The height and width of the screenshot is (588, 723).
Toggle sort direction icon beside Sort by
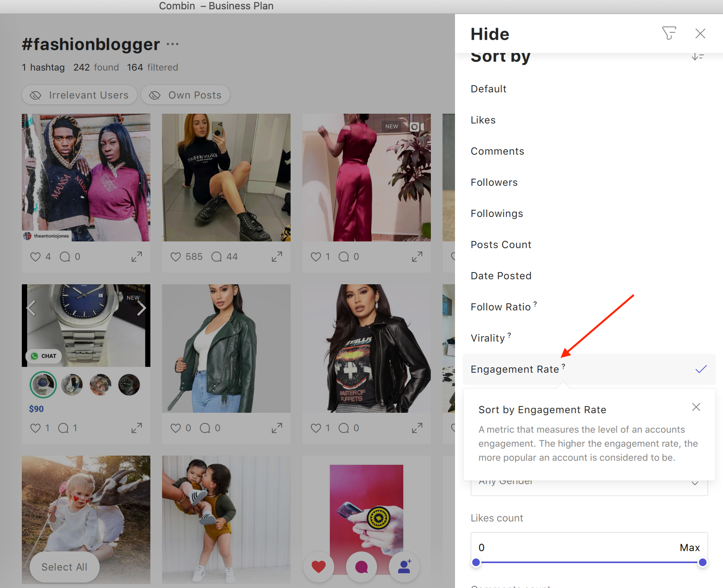697,57
